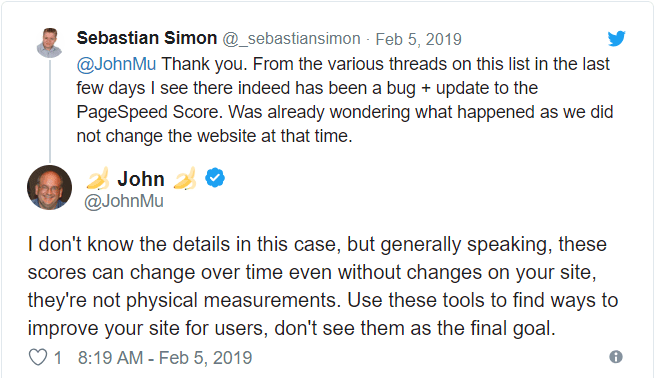The height and width of the screenshot is (378, 655).
Task: Click John's blue verified badge
Action: pyautogui.click(x=215, y=178)
